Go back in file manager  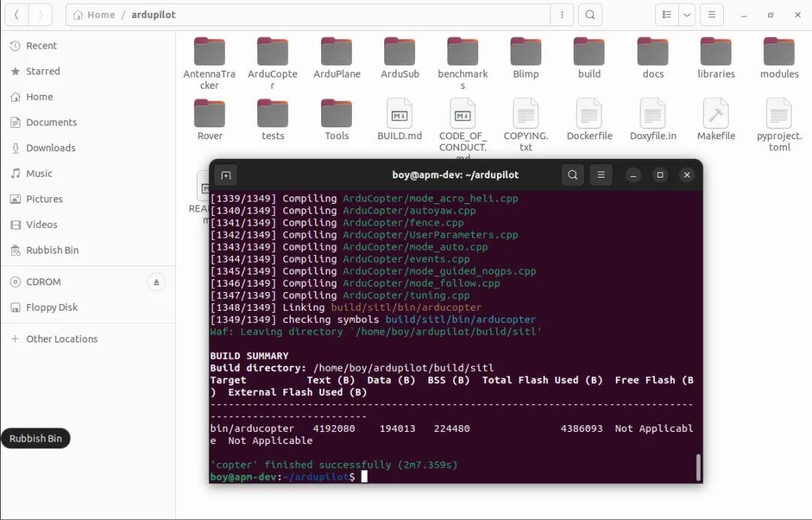coord(17,14)
